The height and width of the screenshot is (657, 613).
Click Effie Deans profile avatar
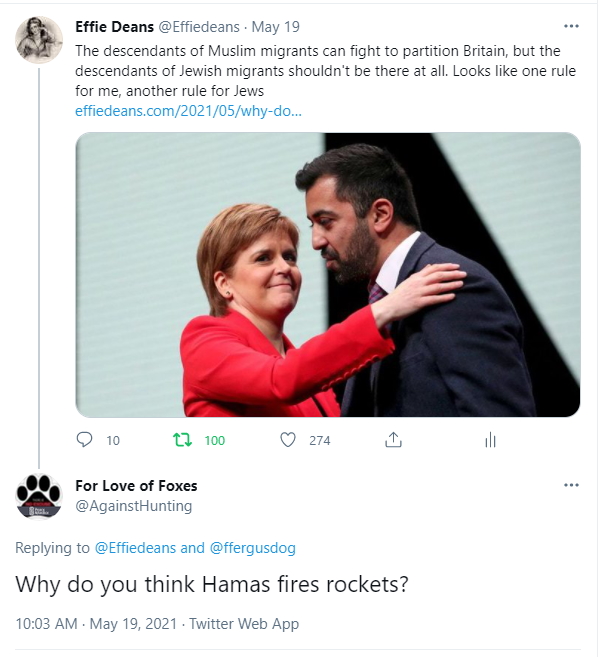tap(39, 40)
